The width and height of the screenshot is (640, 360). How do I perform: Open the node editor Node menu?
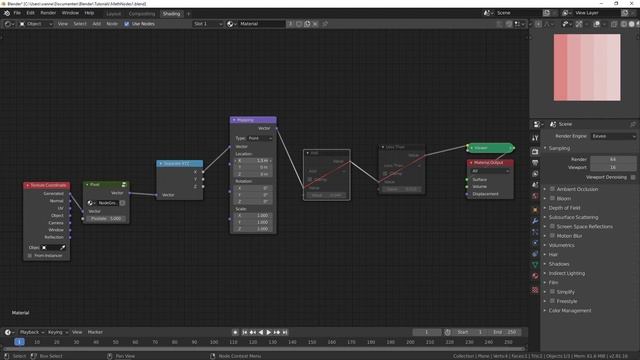click(112, 24)
